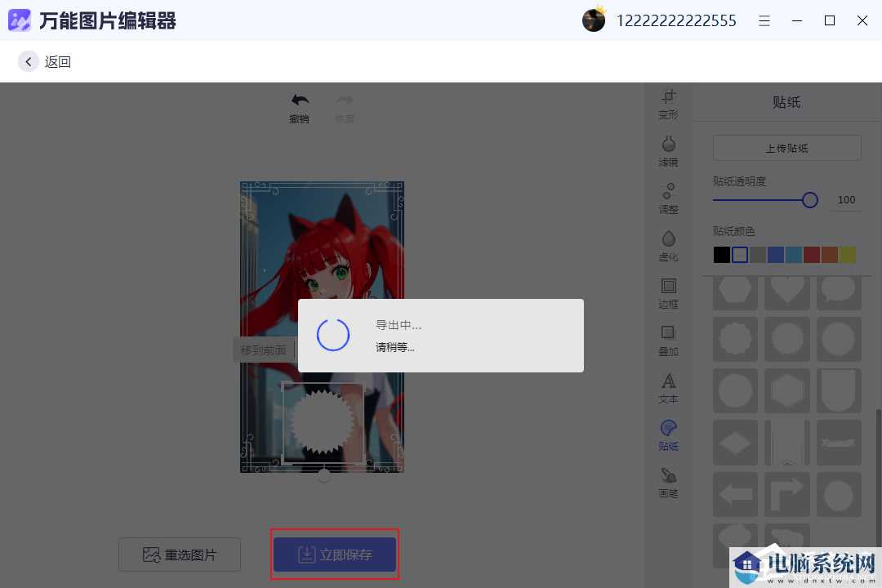Image resolution: width=882 pixels, height=588 pixels.
Task: Click the rotation handle below the canvas sticker
Action: [324, 477]
